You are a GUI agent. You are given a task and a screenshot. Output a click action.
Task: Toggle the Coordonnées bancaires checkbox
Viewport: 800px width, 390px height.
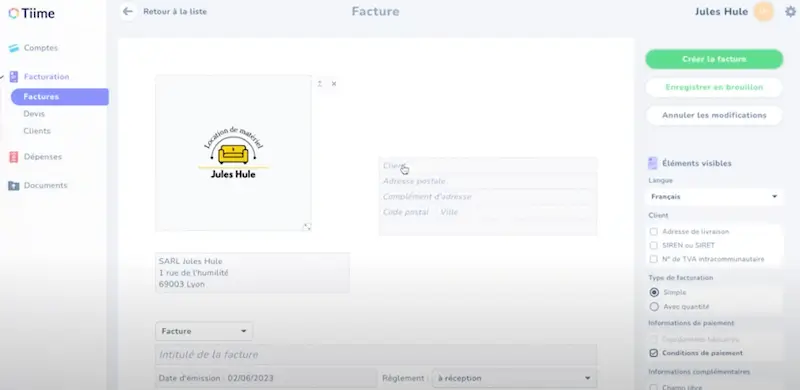click(x=654, y=339)
